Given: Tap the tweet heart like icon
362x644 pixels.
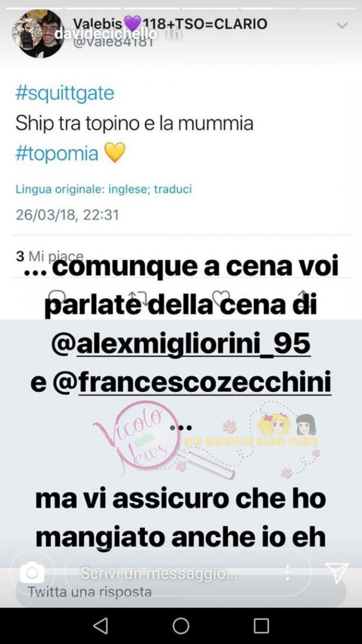Looking at the screenshot, I should pyautogui.click(x=220, y=298).
